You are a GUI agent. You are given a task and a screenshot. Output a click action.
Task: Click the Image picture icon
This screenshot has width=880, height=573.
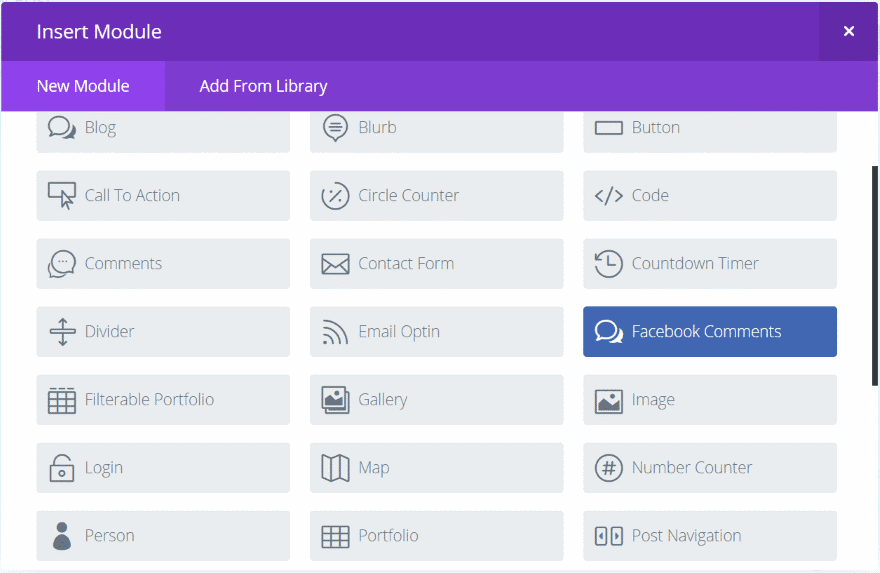pos(608,401)
